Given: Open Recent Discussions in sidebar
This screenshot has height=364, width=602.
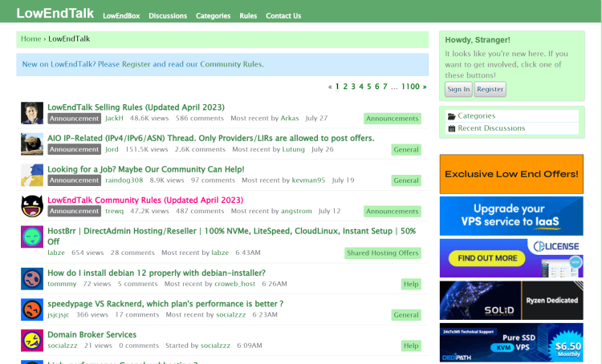Looking at the screenshot, I should pos(491,128).
